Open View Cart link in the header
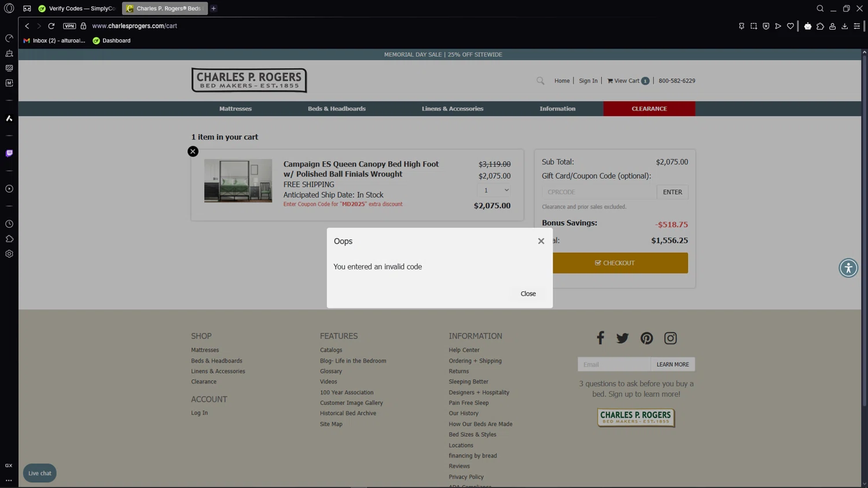The image size is (868, 488). [x=628, y=81]
